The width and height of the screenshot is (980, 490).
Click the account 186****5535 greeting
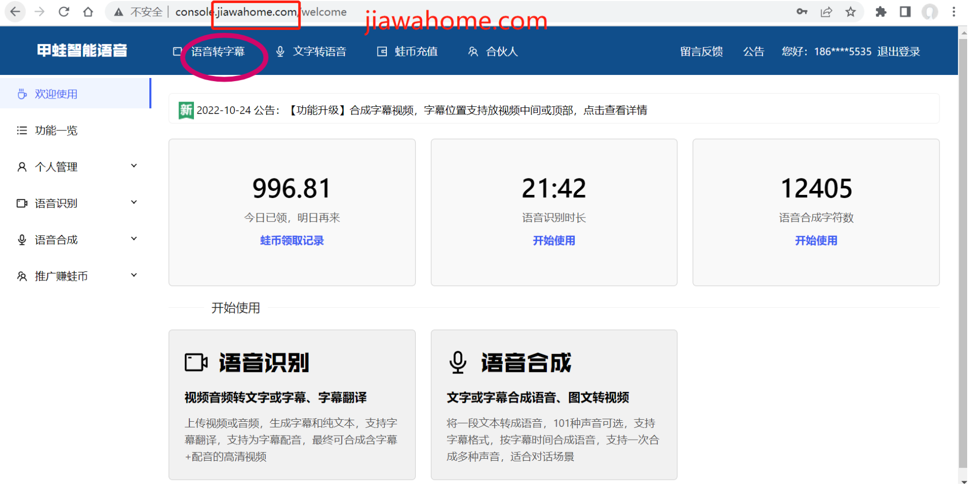826,51
